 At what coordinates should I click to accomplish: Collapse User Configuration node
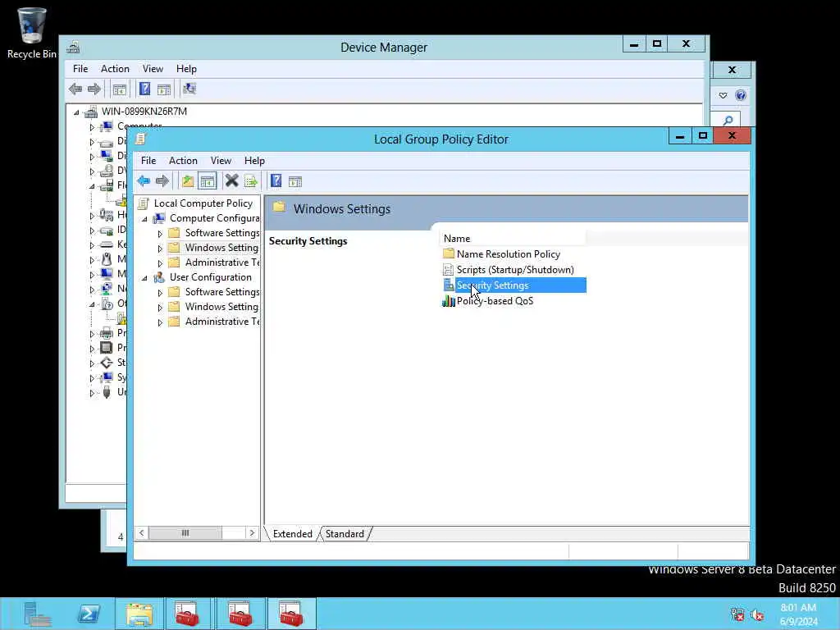(144, 278)
